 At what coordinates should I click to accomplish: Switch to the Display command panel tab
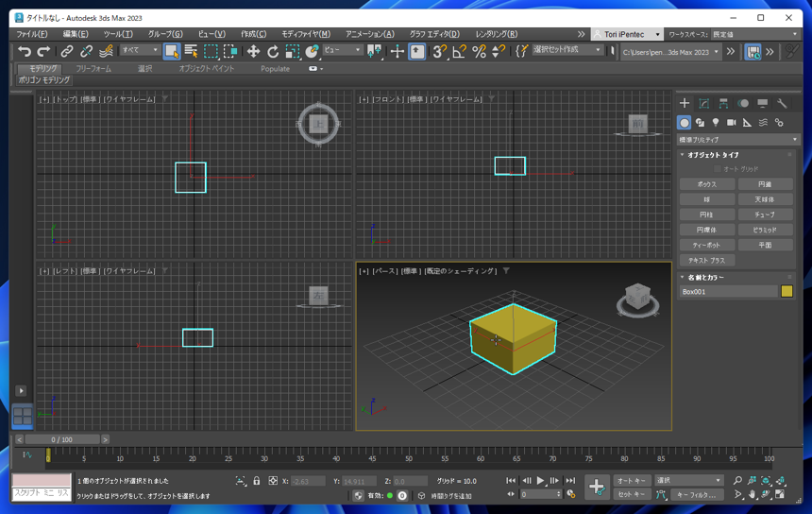pos(762,103)
